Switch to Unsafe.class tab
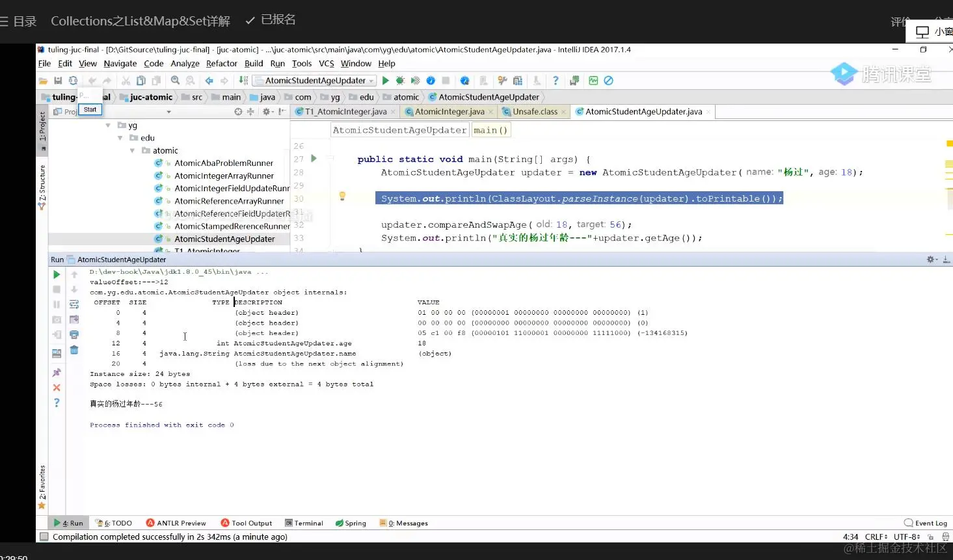Screen dimensions: 953x560 tap(535, 112)
